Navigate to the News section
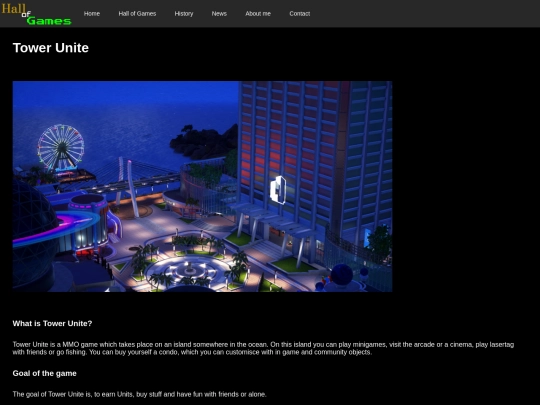Screen dimensions: 540x405 point(219,14)
